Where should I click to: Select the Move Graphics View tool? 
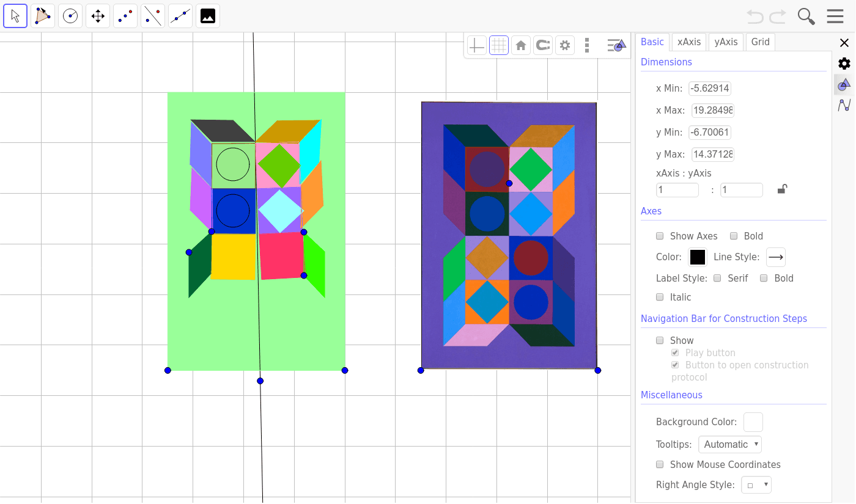(98, 16)
